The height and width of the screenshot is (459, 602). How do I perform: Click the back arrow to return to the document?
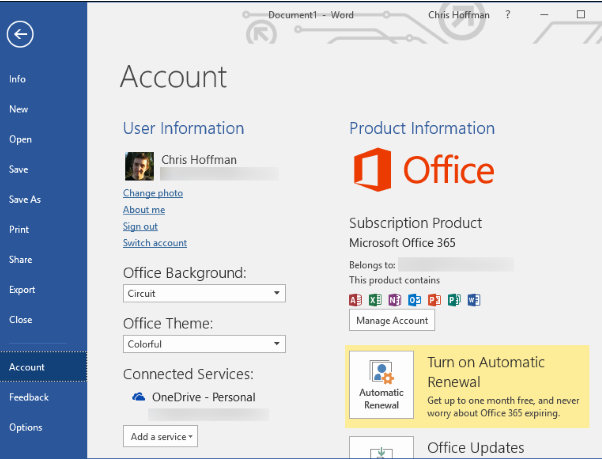[x=20, y=34]
